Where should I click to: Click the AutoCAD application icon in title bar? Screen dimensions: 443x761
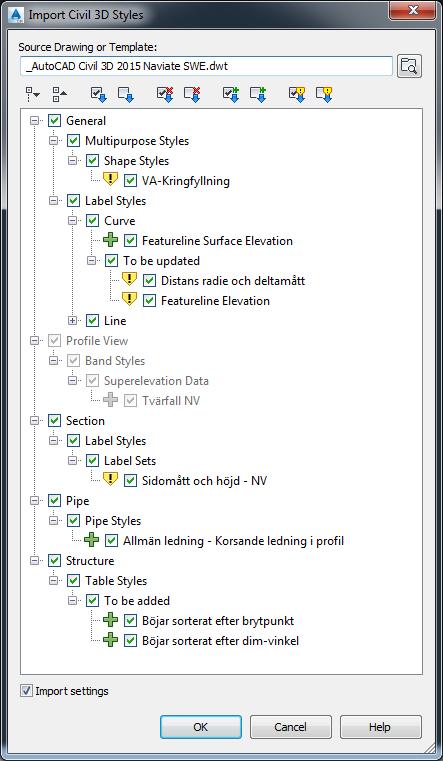(17, 15)
